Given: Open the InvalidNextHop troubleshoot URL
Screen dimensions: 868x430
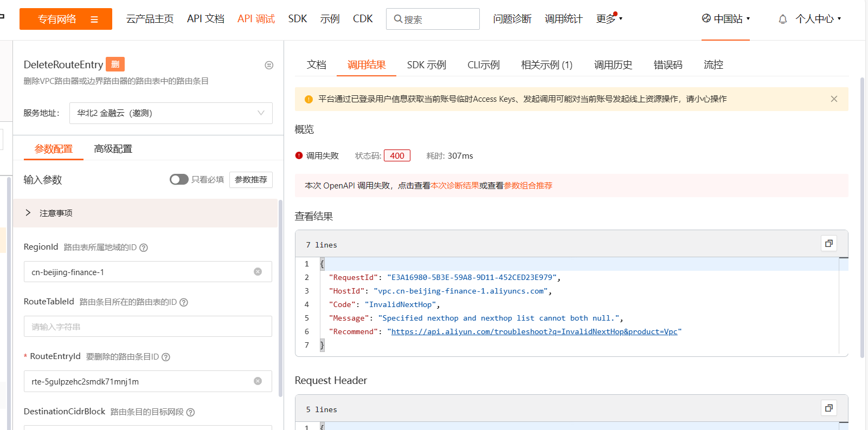Looking at the screenshot, I should [535, 331].
